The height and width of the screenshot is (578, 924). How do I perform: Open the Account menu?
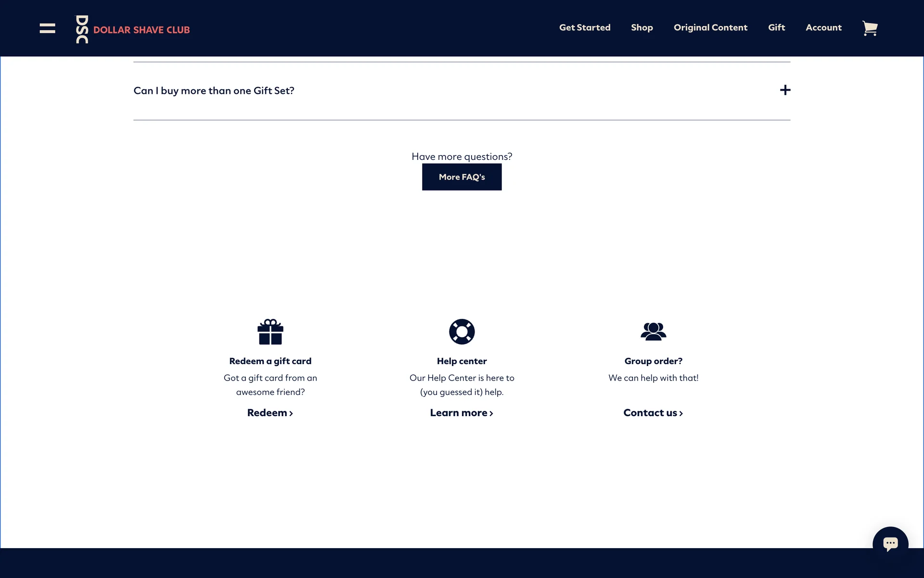tap(823, 27)
